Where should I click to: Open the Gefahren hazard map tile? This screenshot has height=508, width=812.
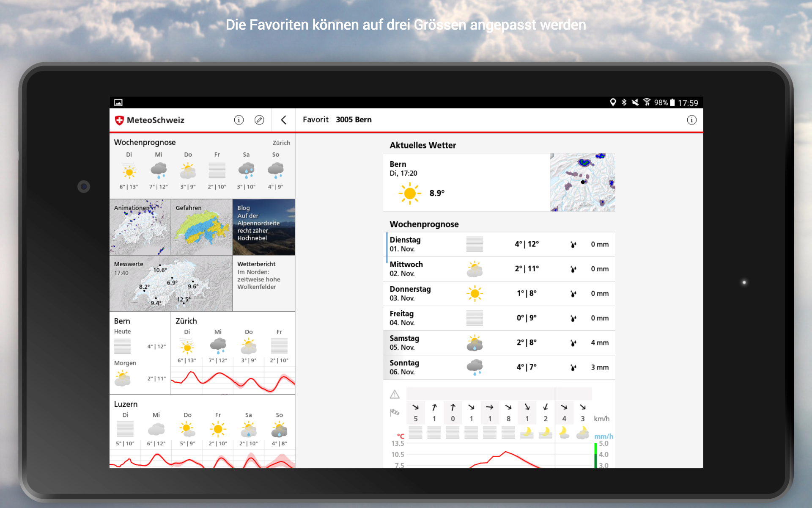pyautogui.click(x=202, y=227)
